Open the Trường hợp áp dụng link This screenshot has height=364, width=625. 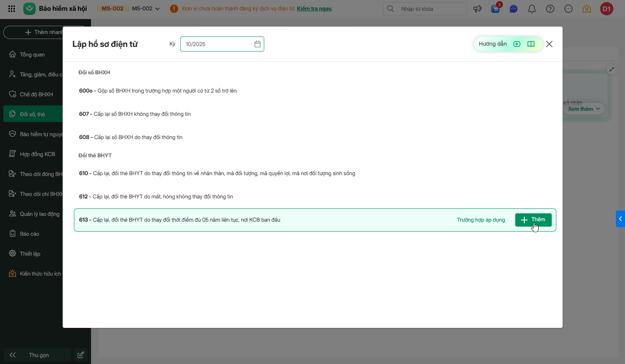(481, 220)
